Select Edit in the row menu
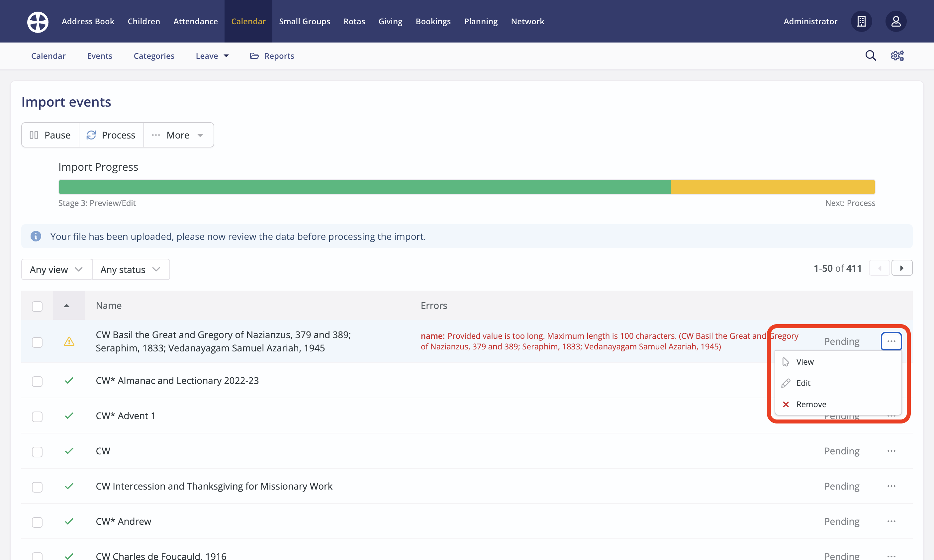 point(803,383)
